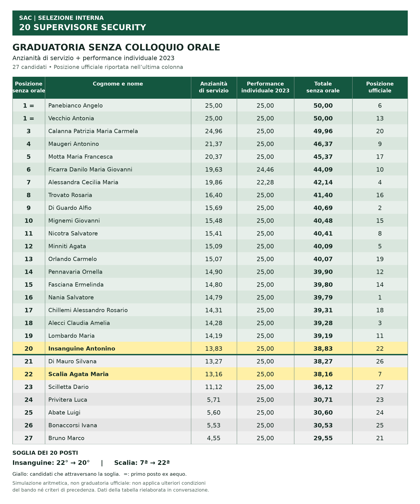Click seniority value 15,41
Screen dimensions: 420x504
[214, 233]
